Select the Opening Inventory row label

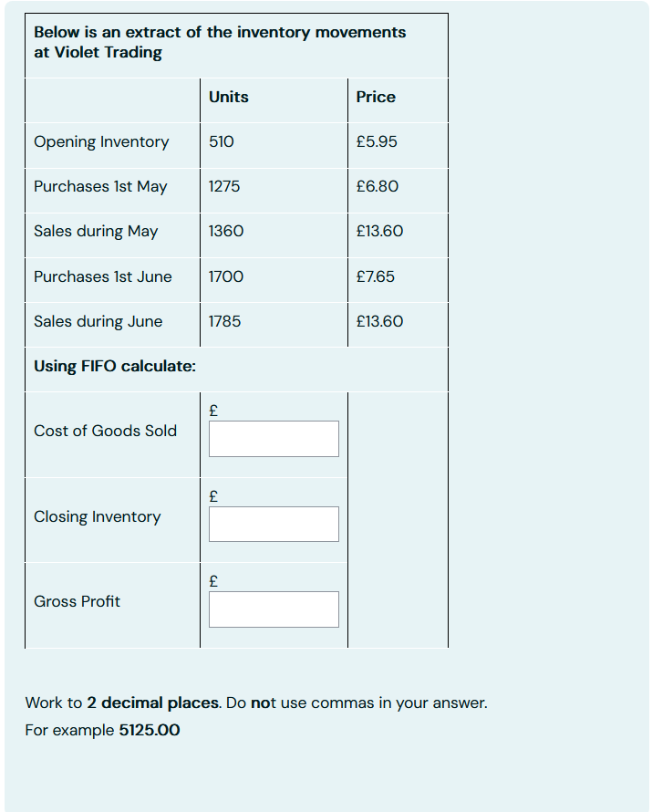click(x=100, y=141)
